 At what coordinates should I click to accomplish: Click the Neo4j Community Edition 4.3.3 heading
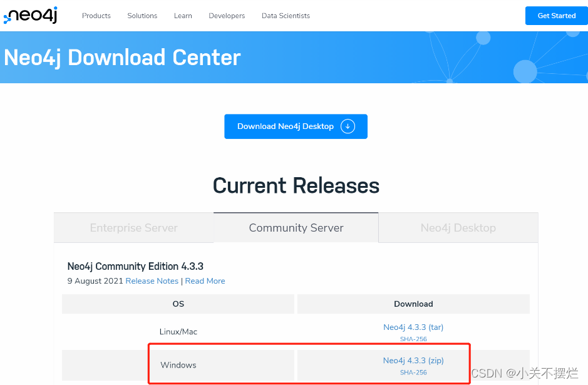coord(135,266)
